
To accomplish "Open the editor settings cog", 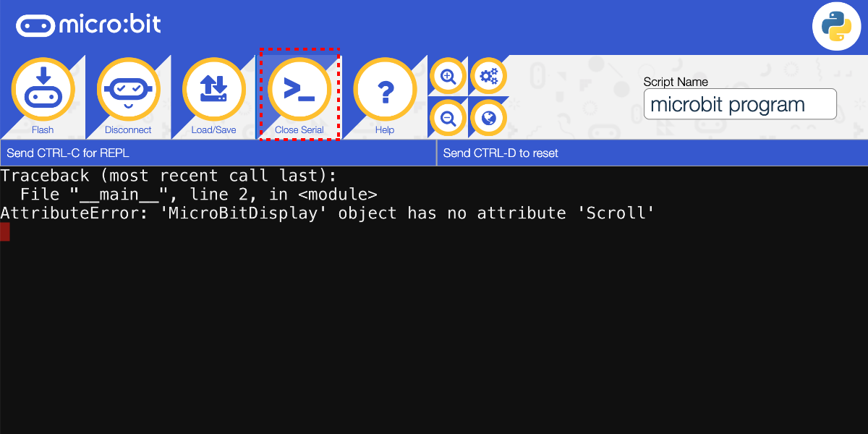I will click(x=488, y=75).
